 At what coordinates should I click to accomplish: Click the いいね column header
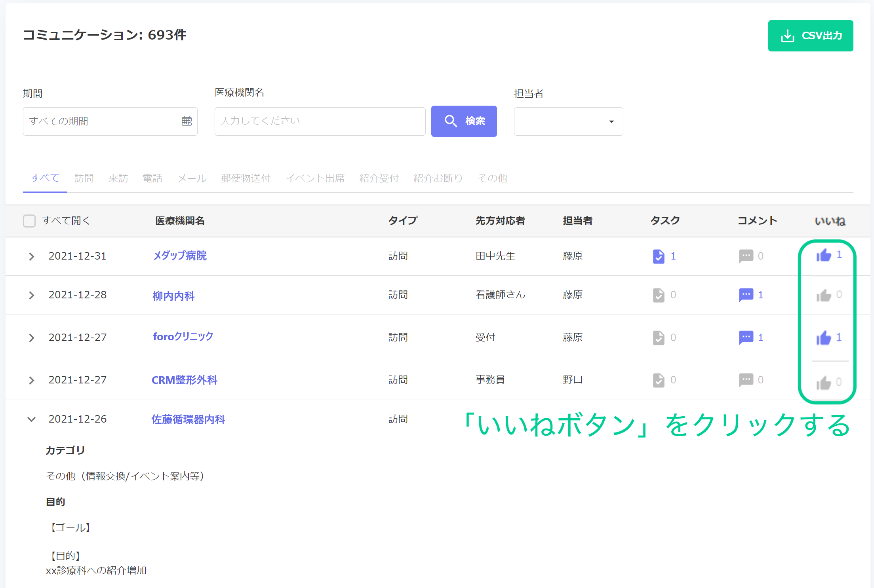[830, 221]
